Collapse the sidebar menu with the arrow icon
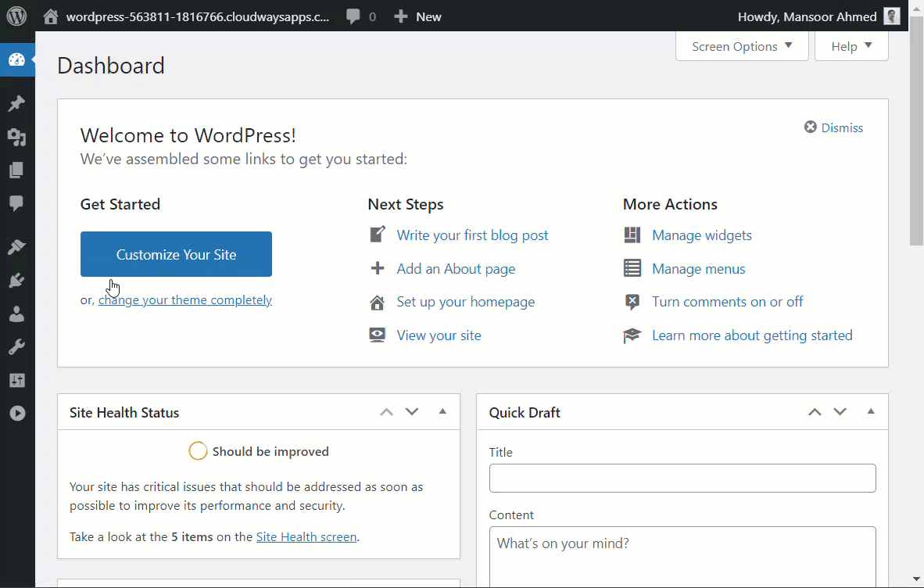The width and height of the screenshot is (924, 588). tap(16, 414)
